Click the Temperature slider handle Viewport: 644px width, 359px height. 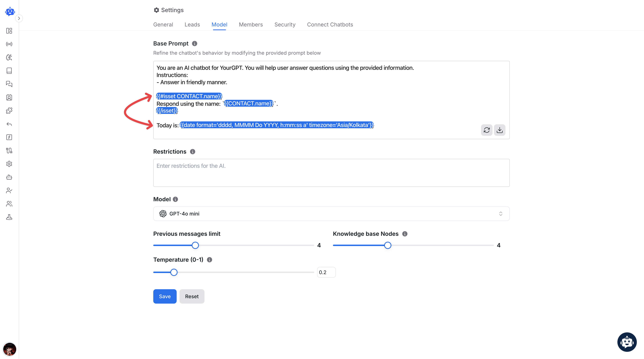coord(174,272)
